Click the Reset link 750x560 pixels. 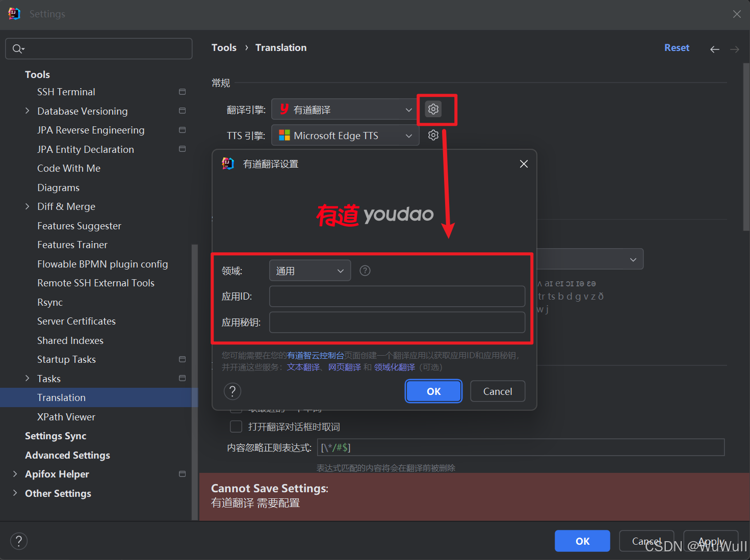[x=677, y=47]
